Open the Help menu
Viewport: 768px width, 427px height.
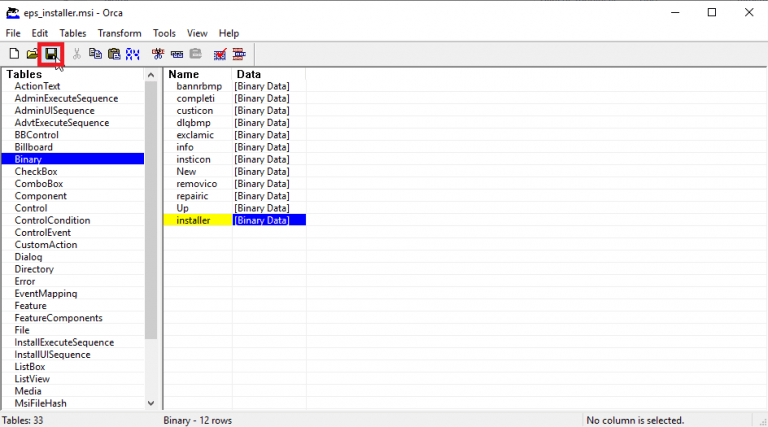coord(228,33)
